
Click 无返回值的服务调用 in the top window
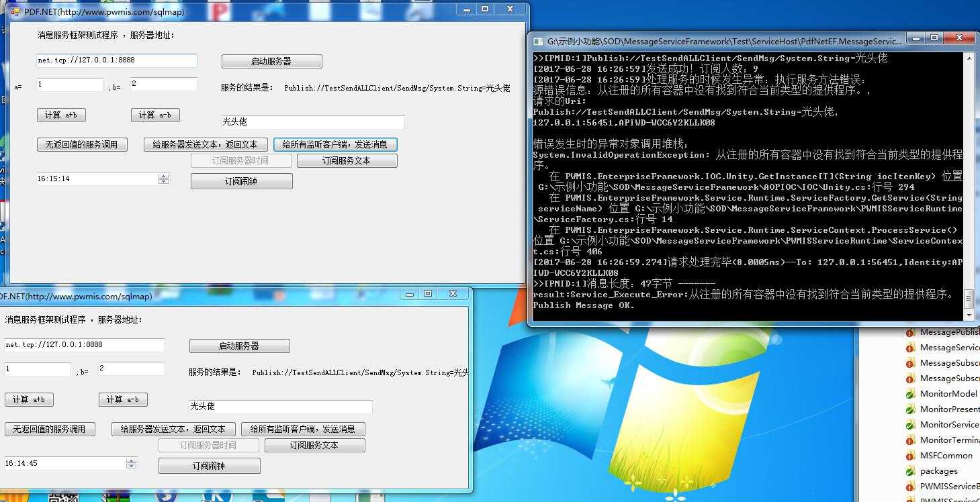(x=82, y=144)
